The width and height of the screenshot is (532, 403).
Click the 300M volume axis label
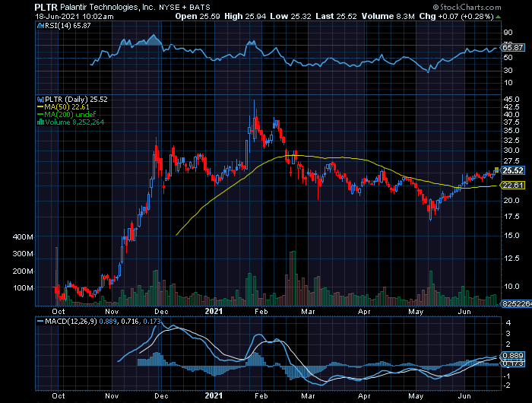coord(23,254)
